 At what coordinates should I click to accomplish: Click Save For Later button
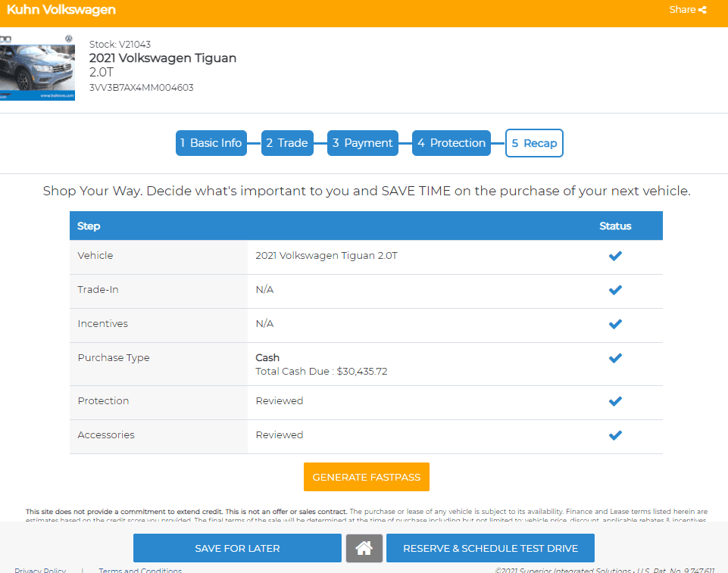click(x=237, y=548)
